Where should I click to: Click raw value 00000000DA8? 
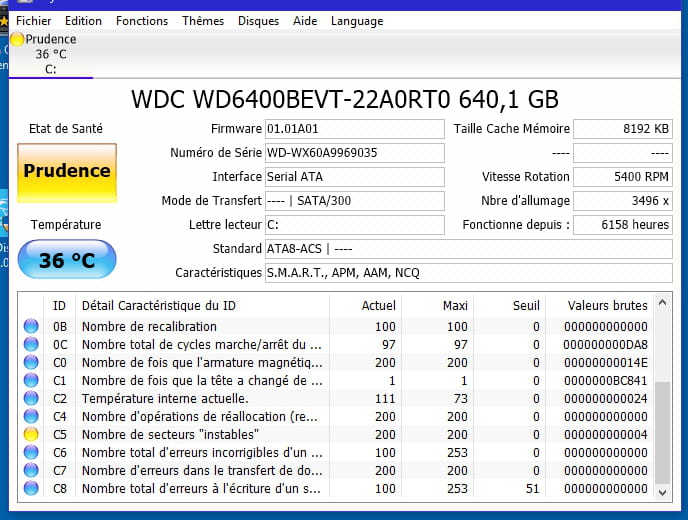point(606,344)
